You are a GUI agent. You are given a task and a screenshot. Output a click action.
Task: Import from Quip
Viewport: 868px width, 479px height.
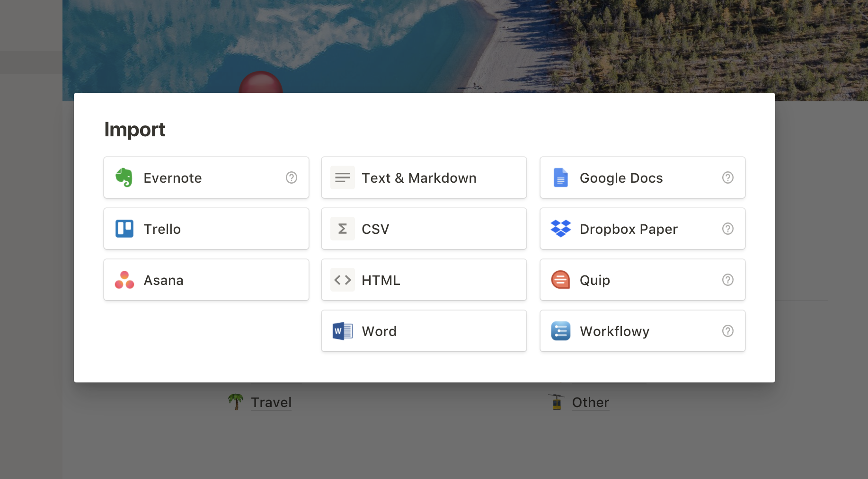[x=643, y=280]
